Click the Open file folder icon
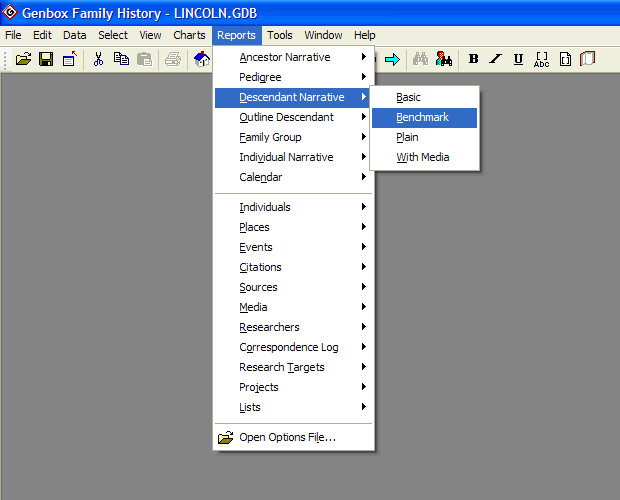620x500 pixels. click(x=24, y=59)
